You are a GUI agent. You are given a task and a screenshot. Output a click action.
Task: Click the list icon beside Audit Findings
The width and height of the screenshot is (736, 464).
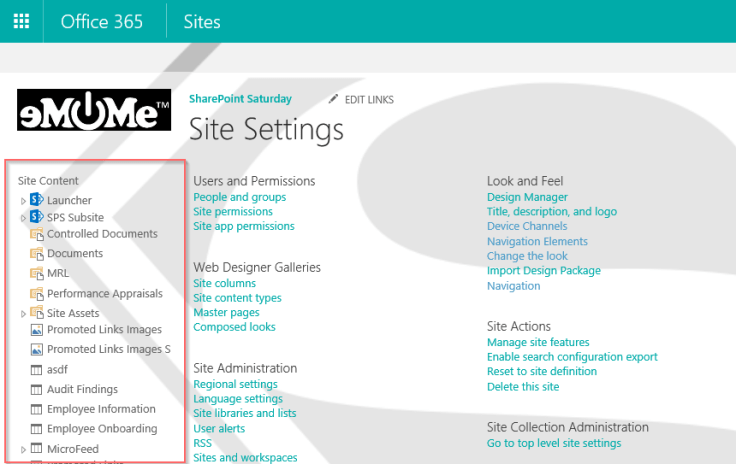[36, 389]
